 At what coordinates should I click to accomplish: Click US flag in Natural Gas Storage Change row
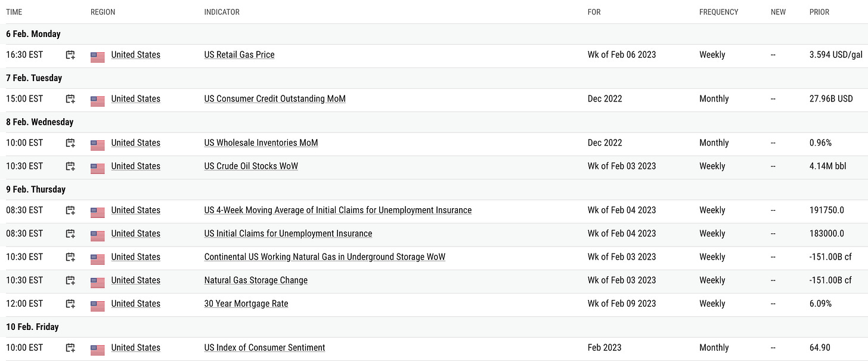pyautogui.click(x=98, y=282)
